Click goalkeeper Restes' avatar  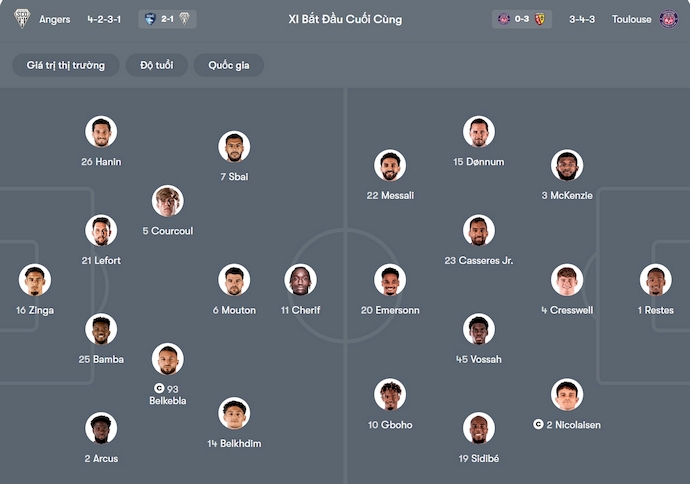[655, 280]
